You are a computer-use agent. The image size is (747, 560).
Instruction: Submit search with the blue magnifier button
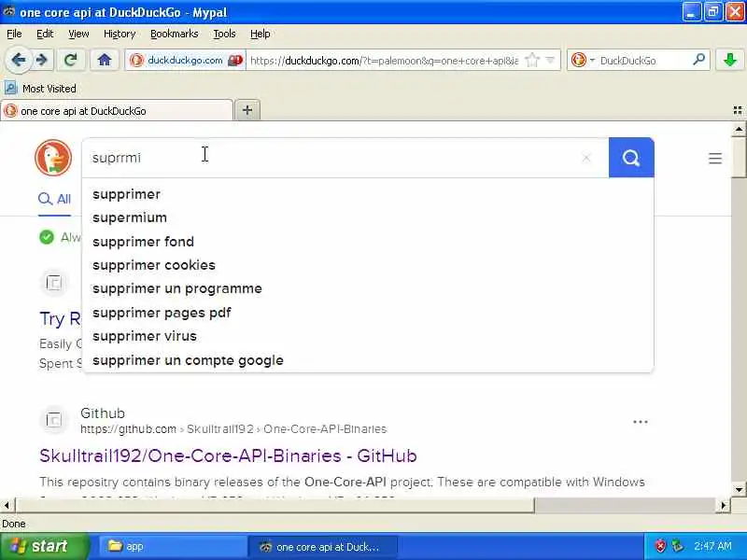[x=631, y=158]
